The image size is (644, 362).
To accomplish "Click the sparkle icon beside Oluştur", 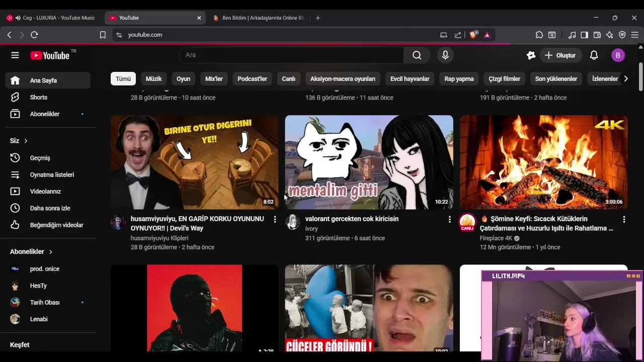I will click(x=531, y=55).
